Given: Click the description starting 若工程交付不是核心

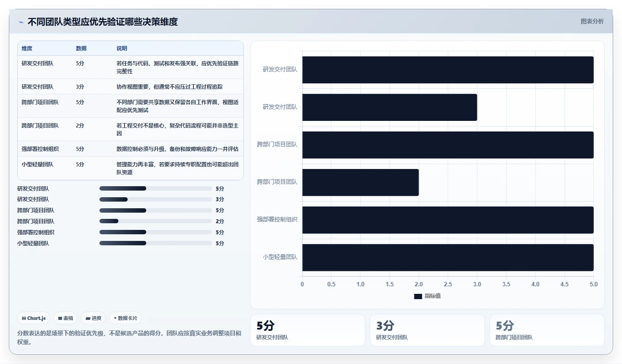Looking at the screenshot, I should pyautogui.click(x=178, y=129).
